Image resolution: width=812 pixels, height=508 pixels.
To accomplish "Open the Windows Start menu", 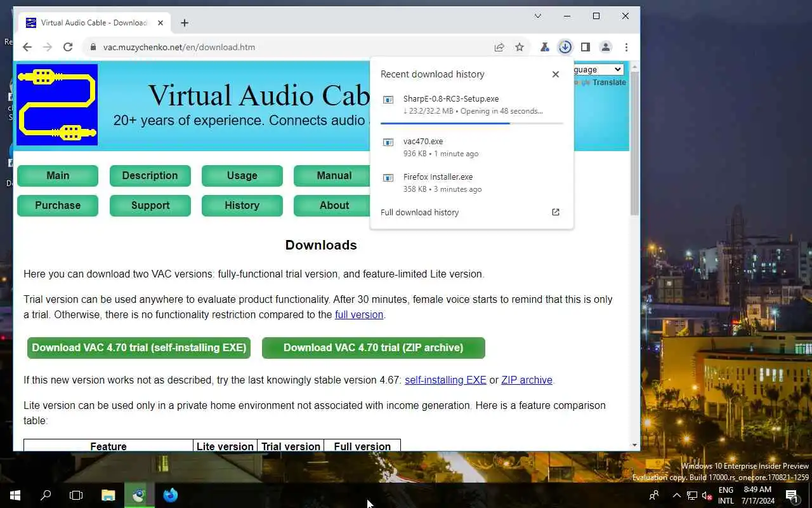I will click(15, 495).
